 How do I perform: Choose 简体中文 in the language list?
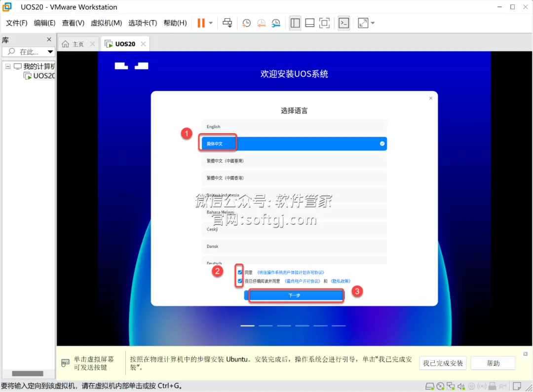pos(294,143)
